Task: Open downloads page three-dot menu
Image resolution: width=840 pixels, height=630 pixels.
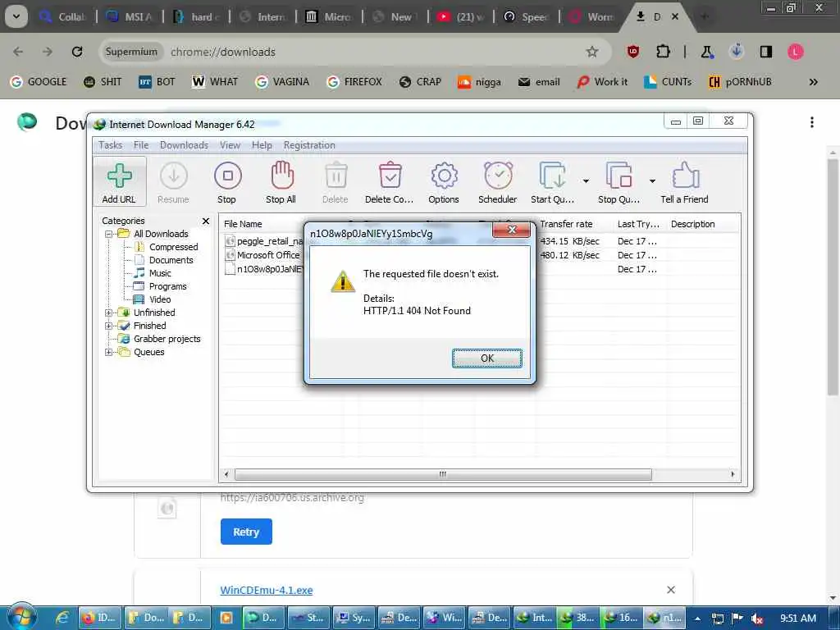Action: click(812, 122)
